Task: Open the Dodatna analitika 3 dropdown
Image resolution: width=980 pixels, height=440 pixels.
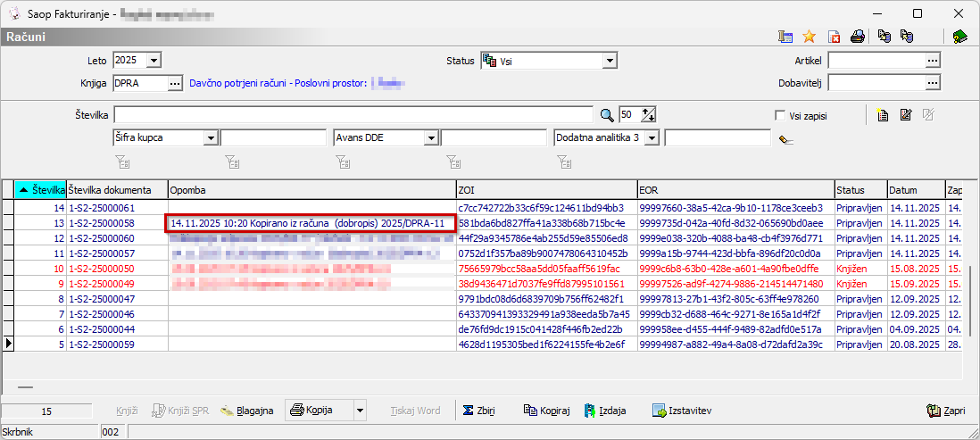Action: tap(652, 137)
